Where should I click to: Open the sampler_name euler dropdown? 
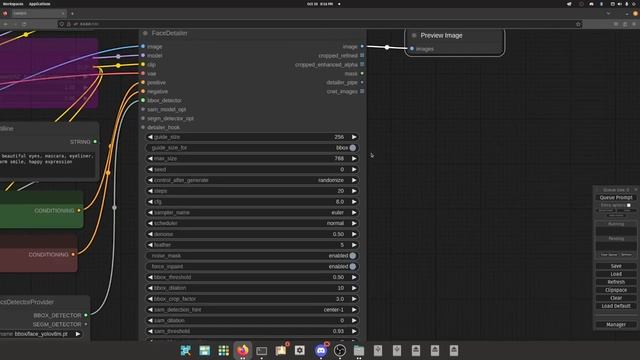point(252,213)
